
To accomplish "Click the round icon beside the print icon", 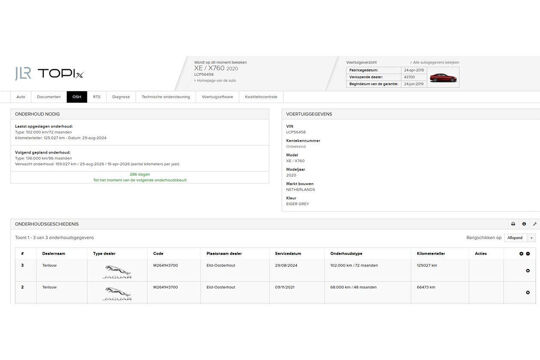I will tap(524, 224).
